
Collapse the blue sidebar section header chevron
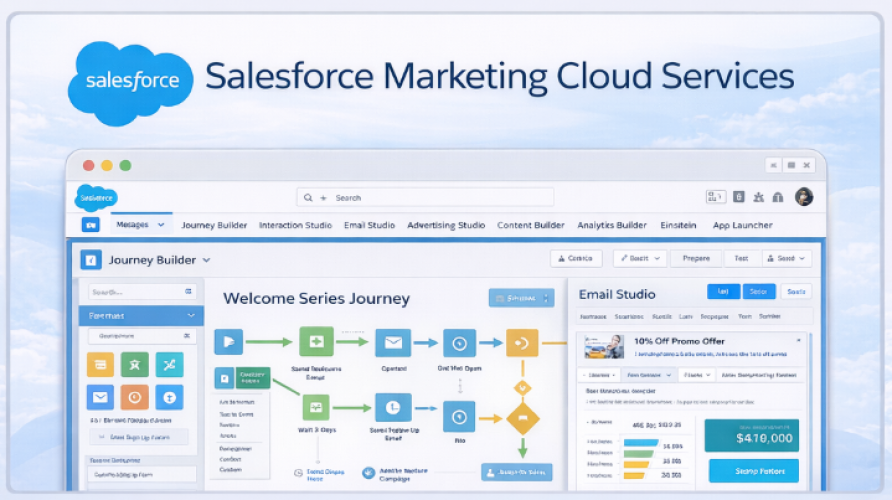pos(191,315)
